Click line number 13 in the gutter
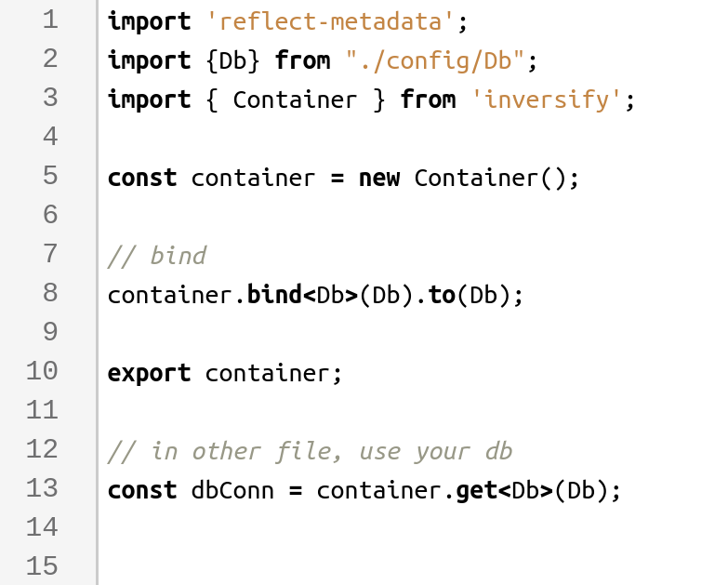This screenshot has height=585, width=728. pyautogui.click(x=43, y=488)
